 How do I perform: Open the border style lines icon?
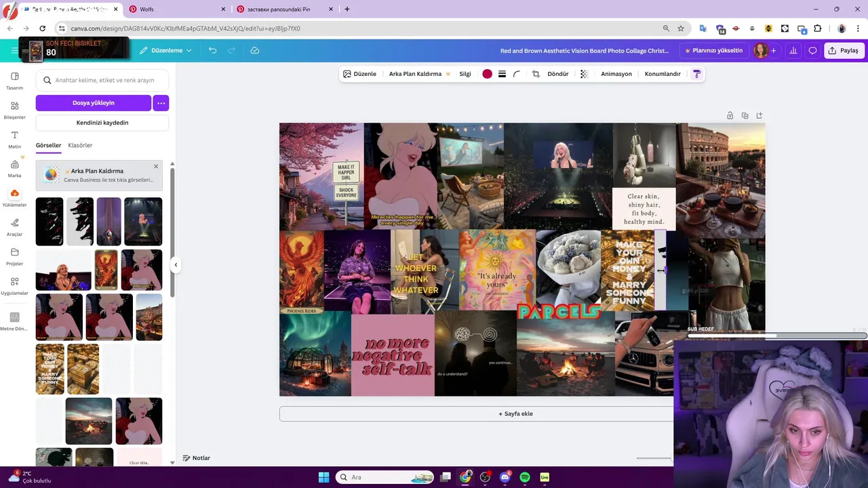point(502,74)
